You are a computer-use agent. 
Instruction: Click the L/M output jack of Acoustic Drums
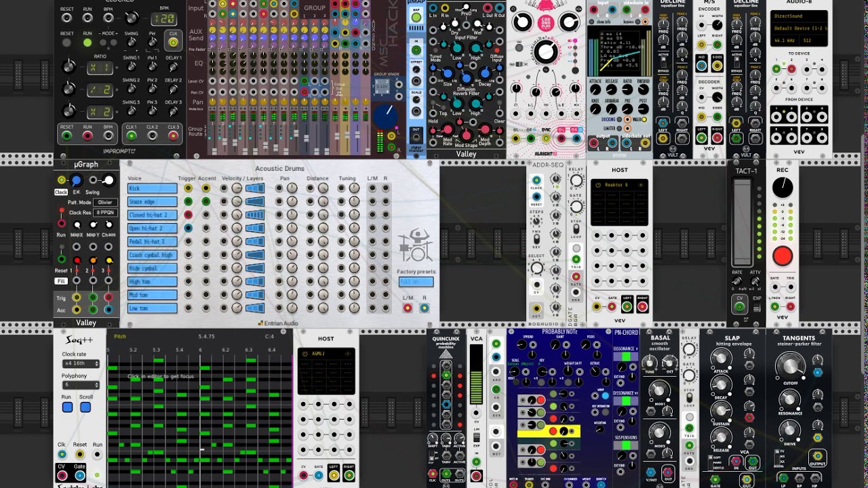(408, 308)
